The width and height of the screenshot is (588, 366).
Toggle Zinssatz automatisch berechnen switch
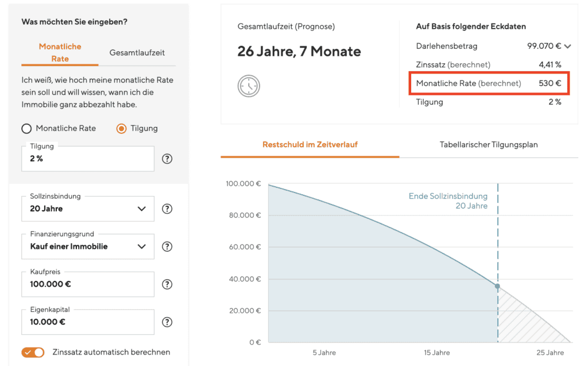point(33,352)
